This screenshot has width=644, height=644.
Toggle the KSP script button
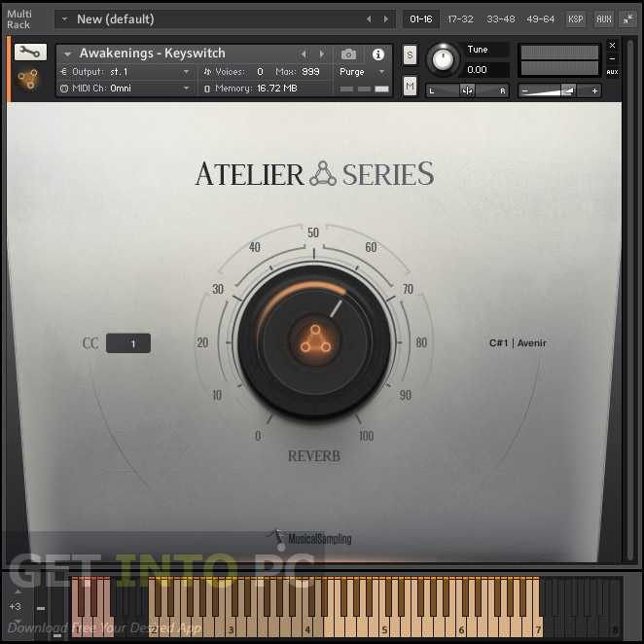[575, 18]
